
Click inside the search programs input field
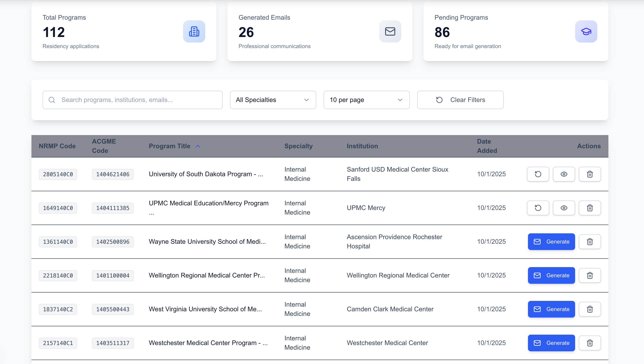pos(132,100)
